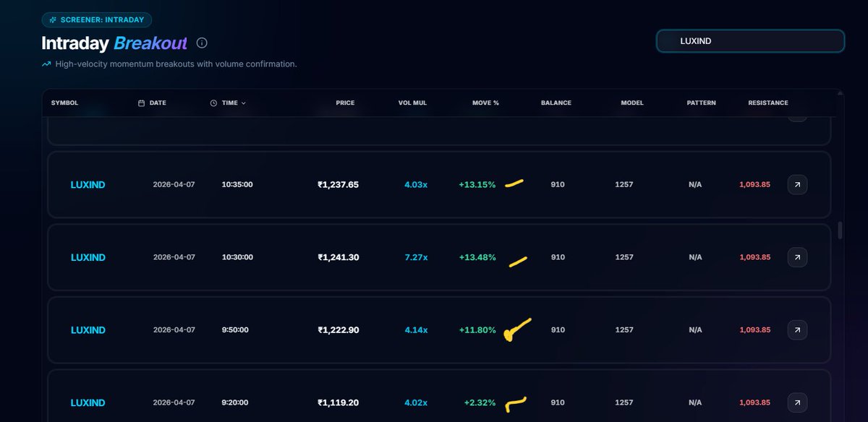Click the +11.80% move value

(x=477, y=330)
